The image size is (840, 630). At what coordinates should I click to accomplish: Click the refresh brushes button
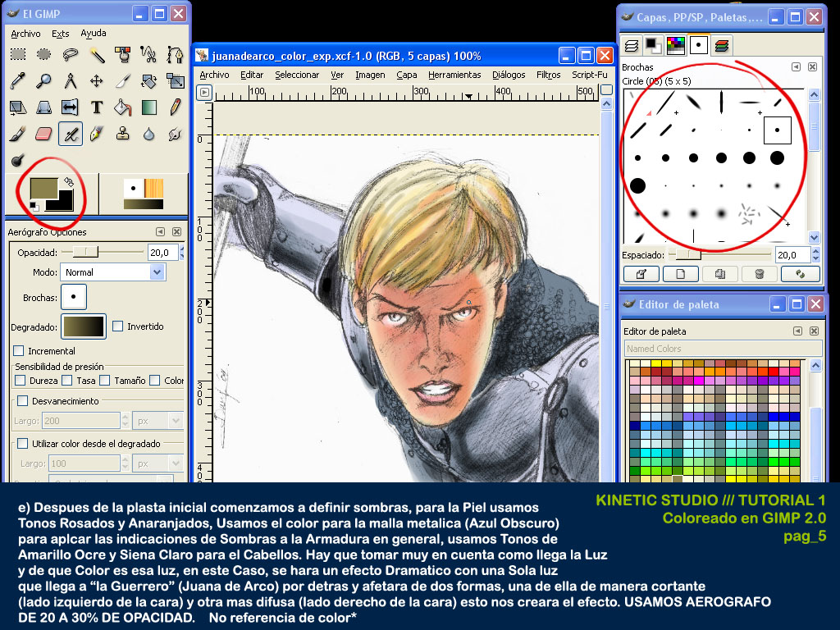point(801,274)
